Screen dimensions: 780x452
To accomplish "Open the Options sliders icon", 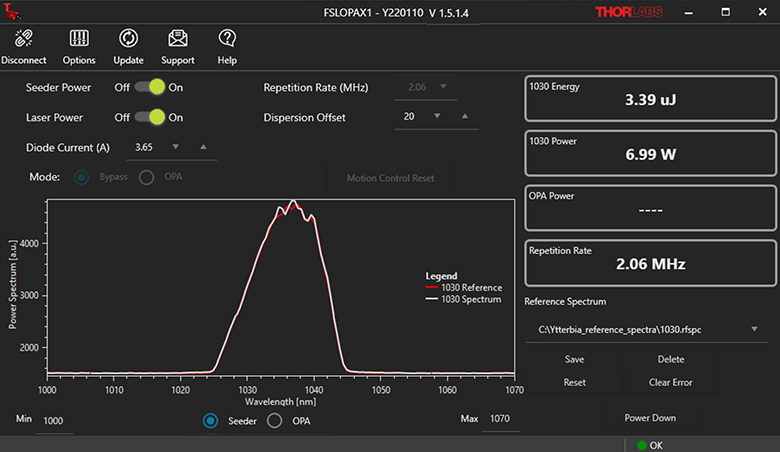I will point(79,38).
